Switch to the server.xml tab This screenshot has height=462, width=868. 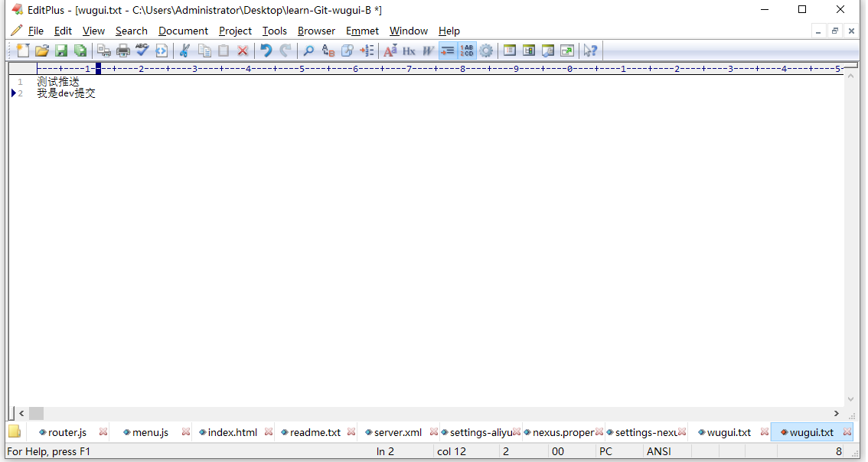point(397,432)
